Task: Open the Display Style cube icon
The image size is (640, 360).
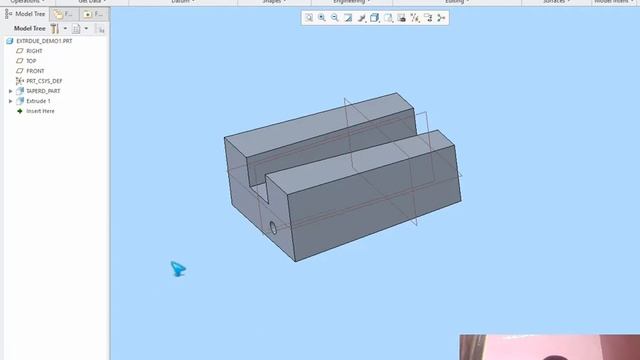Action: tap(375, 18)
